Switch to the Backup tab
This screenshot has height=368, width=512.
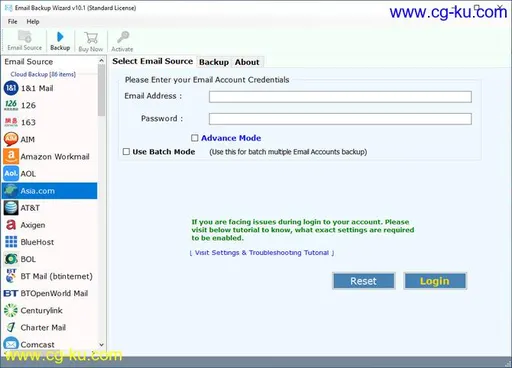tap(214, 62)
